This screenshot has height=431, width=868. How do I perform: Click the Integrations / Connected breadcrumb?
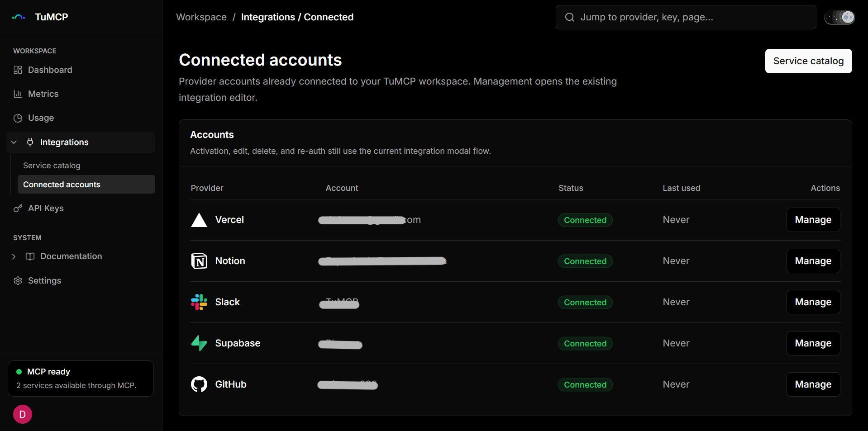pyautogui.click(x=297, y=17)
